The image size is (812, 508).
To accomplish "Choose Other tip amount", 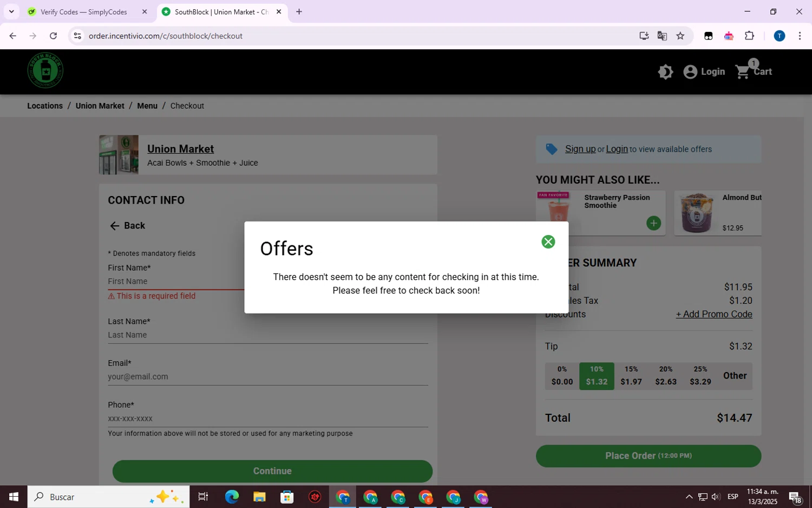I will (x=735, y=376).
